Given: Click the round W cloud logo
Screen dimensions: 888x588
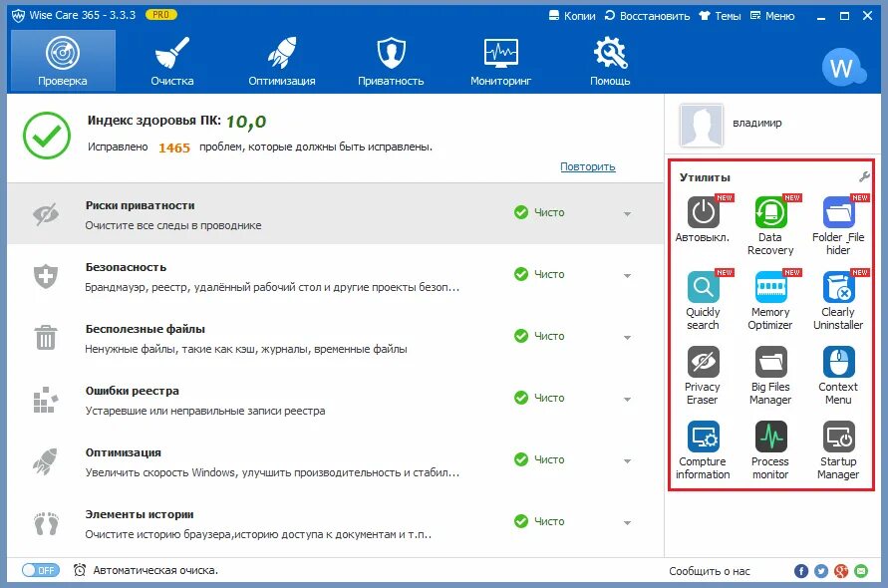Looking at the screenshot, I should (843, 67).
